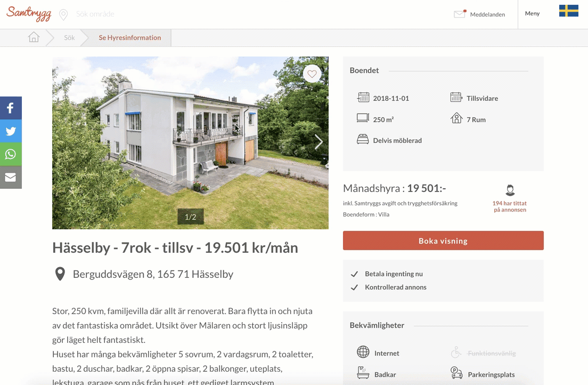Open the Meddelanden envelope icon
Screen dimensions: 588x385
click(x=460, y=14)
